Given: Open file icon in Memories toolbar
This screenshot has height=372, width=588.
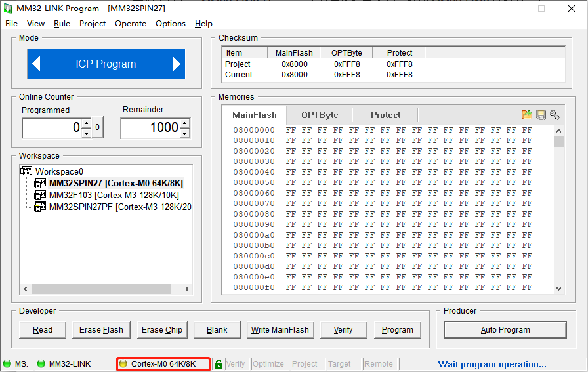Looking at the screenshot, I should (x=527, y=115).
